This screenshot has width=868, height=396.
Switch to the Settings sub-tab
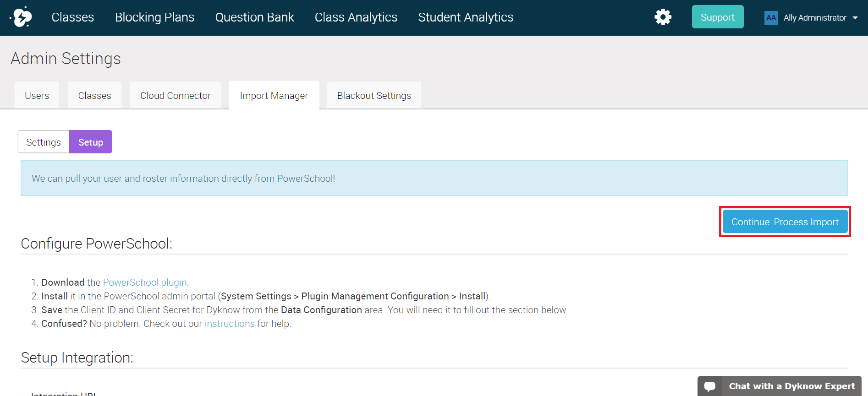click(44, 142)
